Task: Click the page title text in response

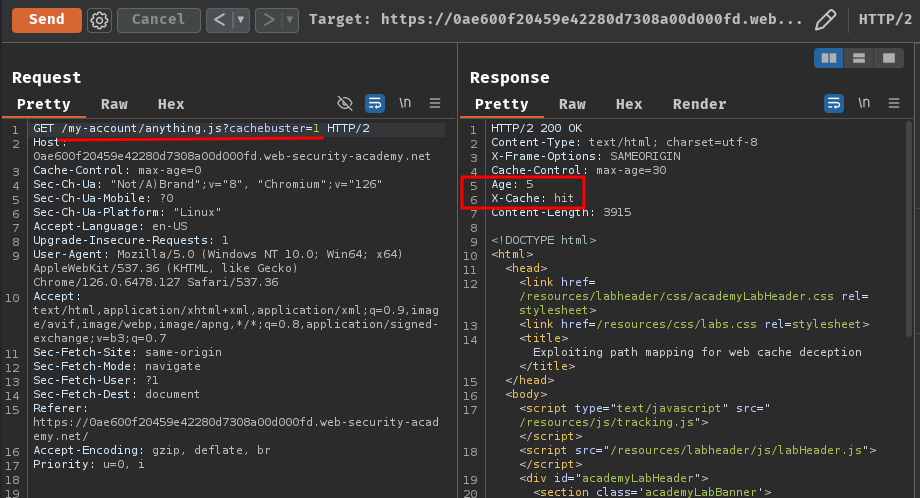Action: pyautogui.click(x=697, y=352)
